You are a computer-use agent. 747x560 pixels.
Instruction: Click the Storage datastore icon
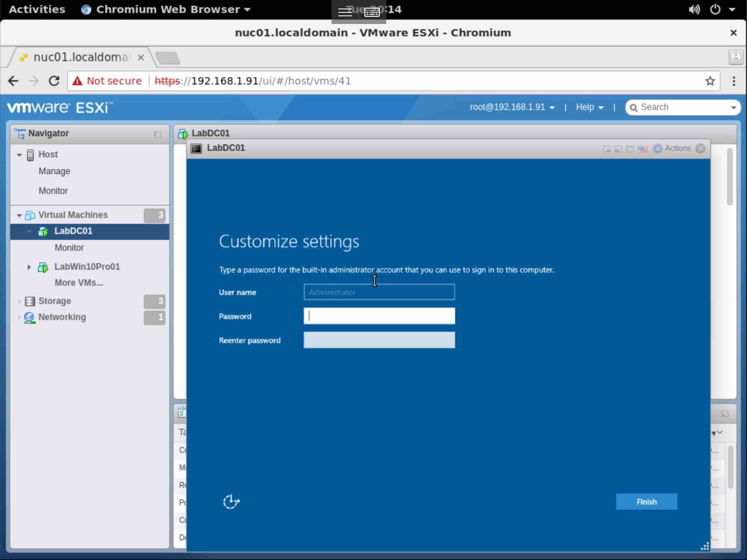tap(30, 301)
